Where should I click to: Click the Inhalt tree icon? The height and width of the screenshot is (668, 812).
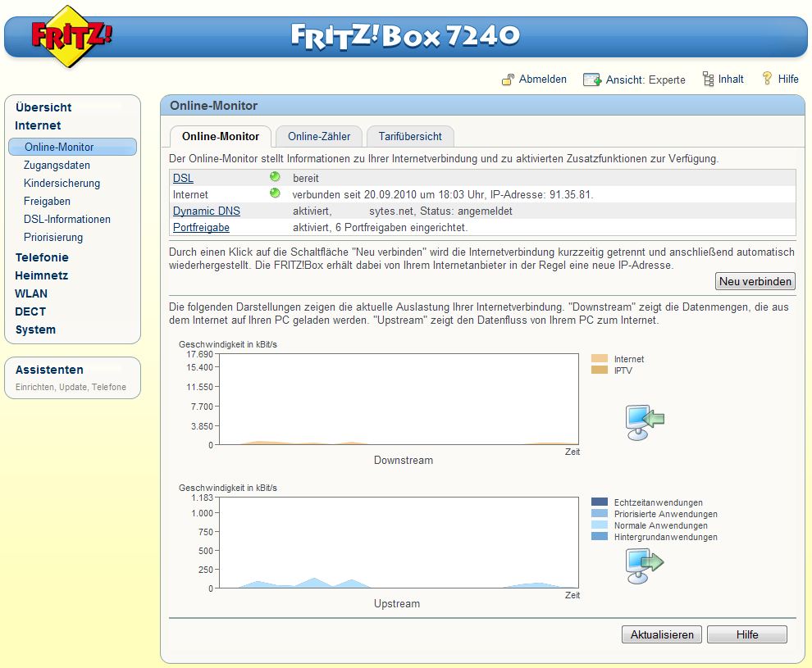click(708, 80)
